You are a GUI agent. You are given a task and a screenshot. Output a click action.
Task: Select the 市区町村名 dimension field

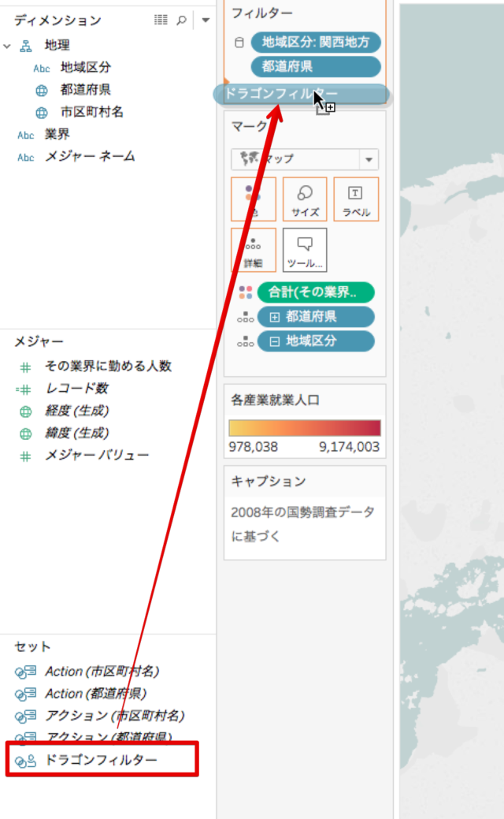pyautogui.click(x=92, y=112)
